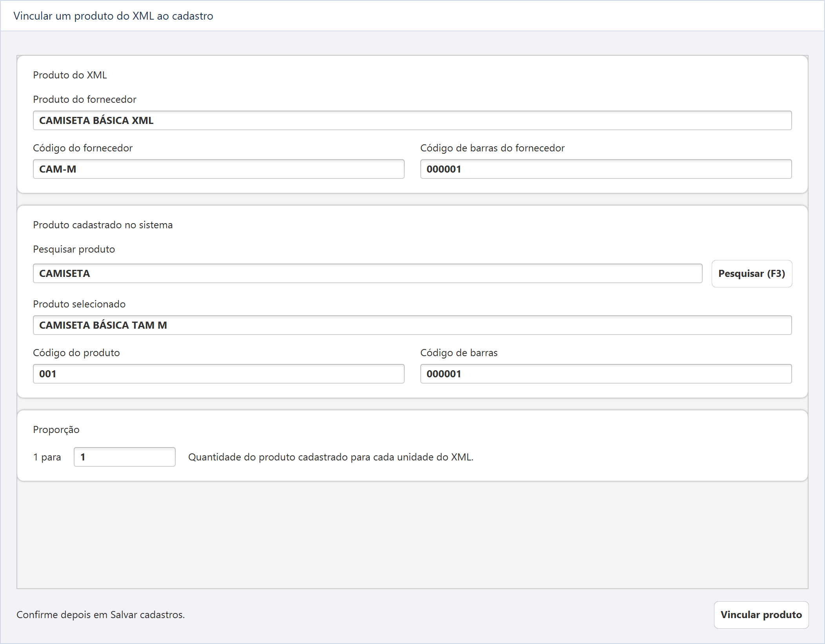The image size is (825, 644).
Task: Select the Código do produto field
Action: pos(218,374)
